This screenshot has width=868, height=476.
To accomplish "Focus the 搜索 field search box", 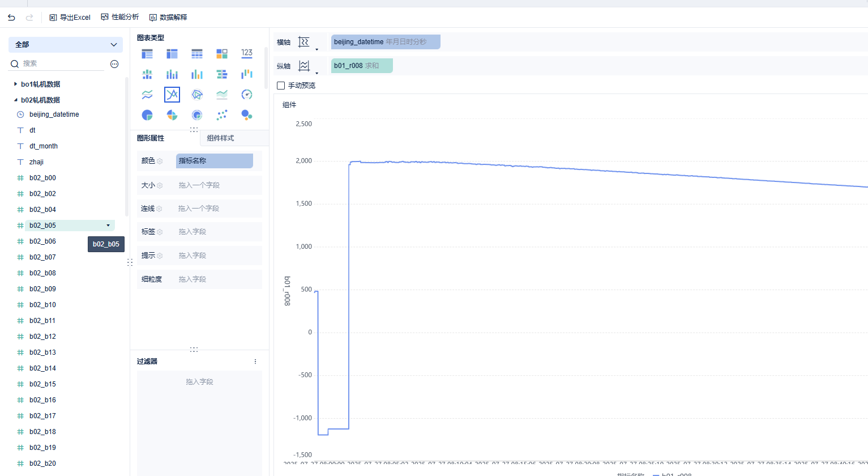I will click(62, 63).
